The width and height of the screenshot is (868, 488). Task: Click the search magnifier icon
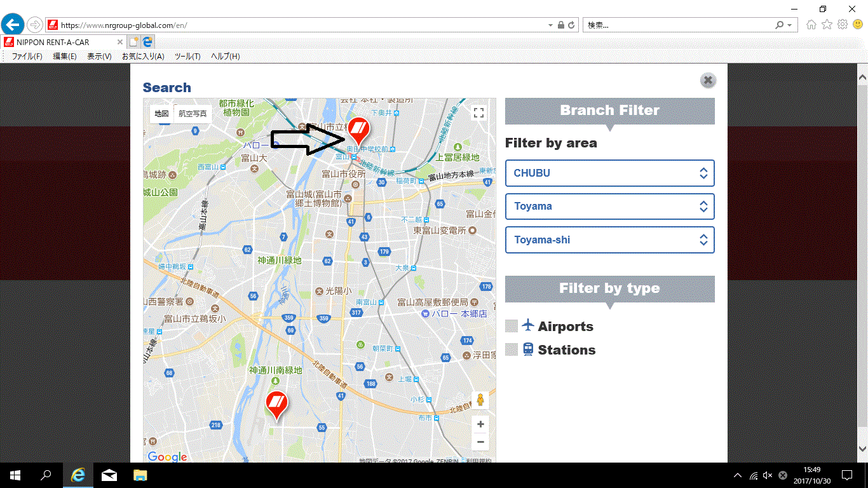click(780, 25)
